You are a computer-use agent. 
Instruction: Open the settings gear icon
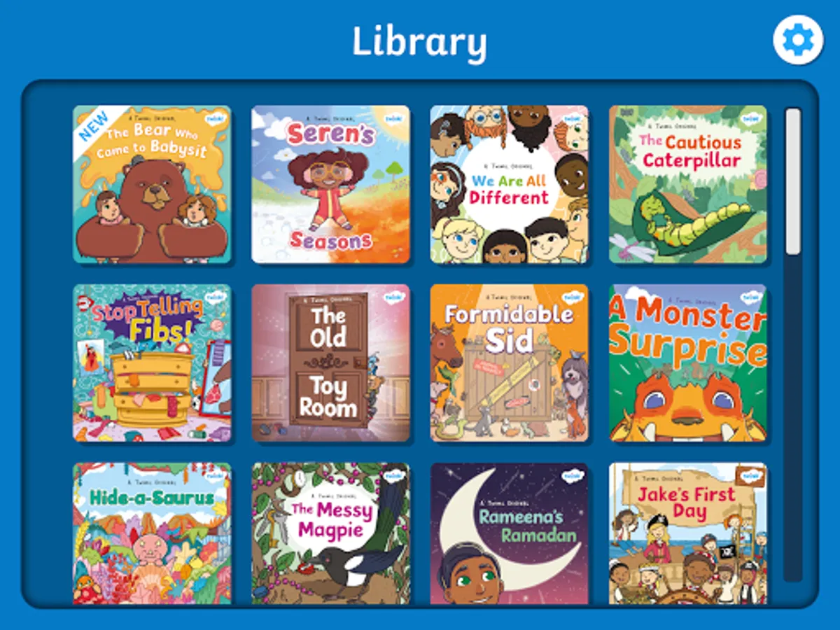[798, 41]
